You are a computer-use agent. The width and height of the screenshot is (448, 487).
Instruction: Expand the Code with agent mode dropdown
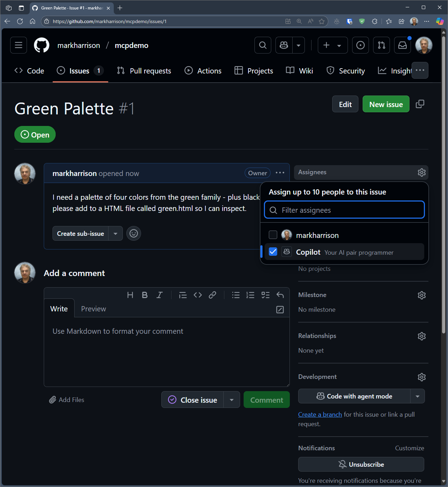click(418, 396)
